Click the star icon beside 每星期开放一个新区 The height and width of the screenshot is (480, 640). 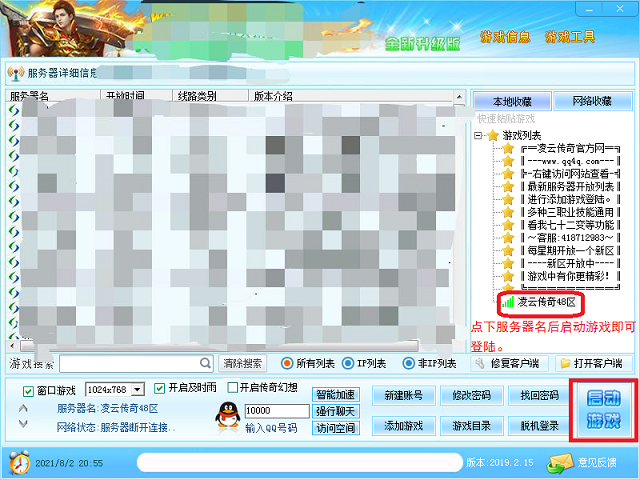[508, 250]
